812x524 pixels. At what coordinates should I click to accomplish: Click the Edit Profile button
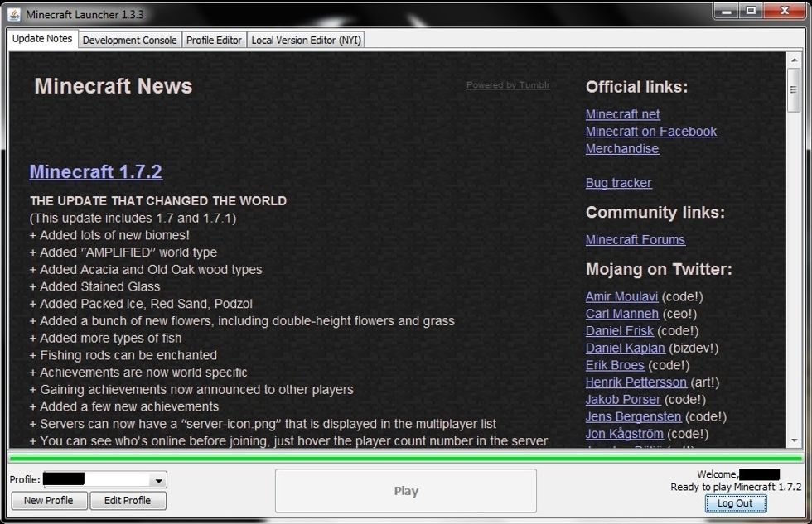[127, 500]
